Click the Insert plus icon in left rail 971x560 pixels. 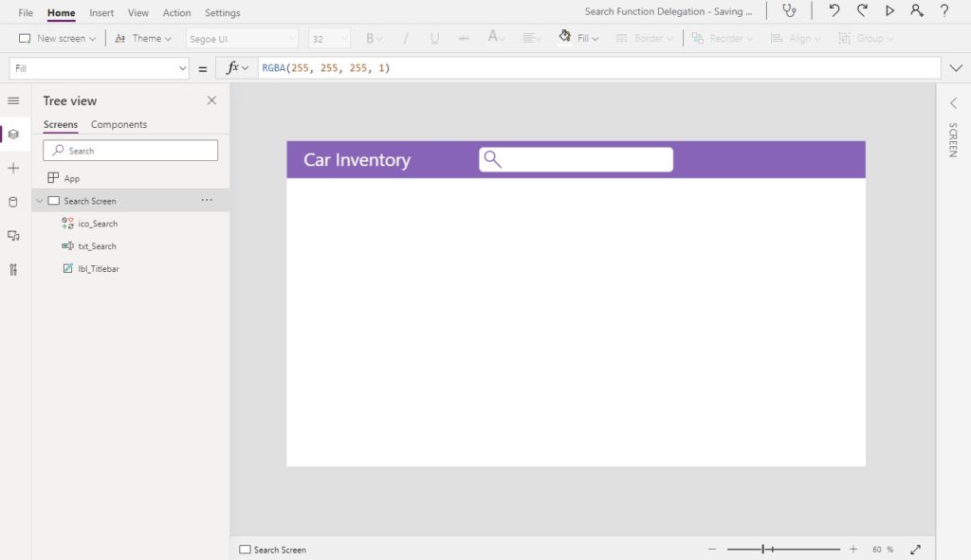[13, 169]
